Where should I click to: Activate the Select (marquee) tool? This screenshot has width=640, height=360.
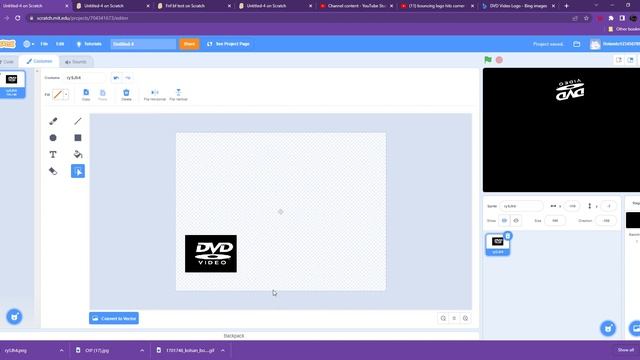coord(78,171)
